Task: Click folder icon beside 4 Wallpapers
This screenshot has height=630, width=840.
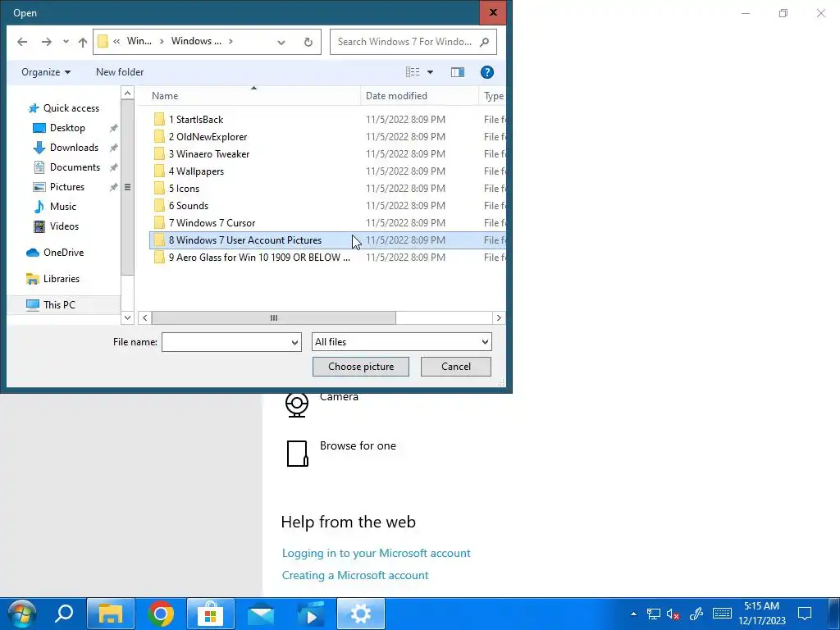Action: tap(159, 171)
